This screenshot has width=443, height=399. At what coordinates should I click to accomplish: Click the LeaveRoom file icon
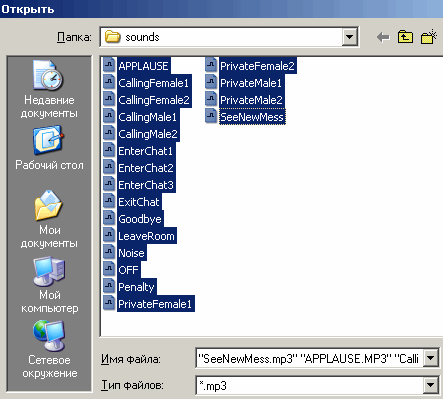[109, 235]
